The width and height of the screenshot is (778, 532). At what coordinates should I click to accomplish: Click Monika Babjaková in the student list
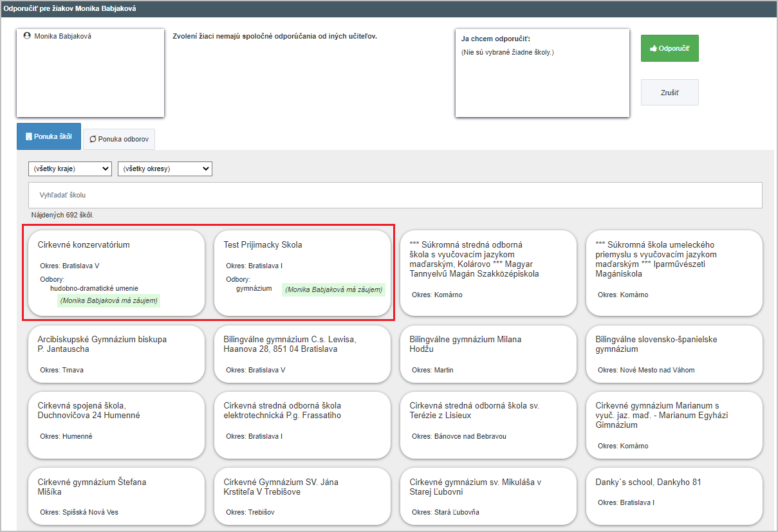click(63, 37)
